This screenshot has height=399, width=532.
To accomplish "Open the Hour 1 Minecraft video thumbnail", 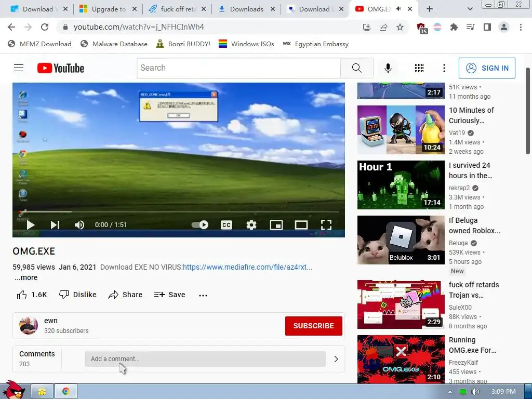I will 401,184.
